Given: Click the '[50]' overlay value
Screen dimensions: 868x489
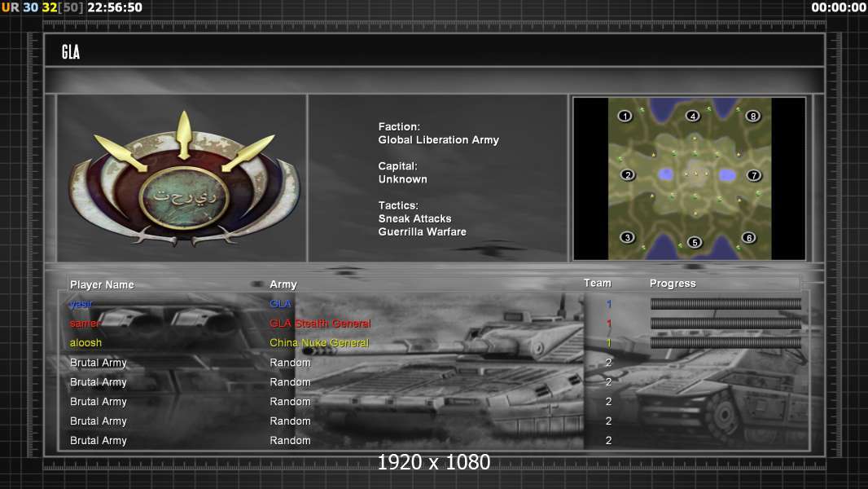Looking at the screenshot, I should [71, 8].
